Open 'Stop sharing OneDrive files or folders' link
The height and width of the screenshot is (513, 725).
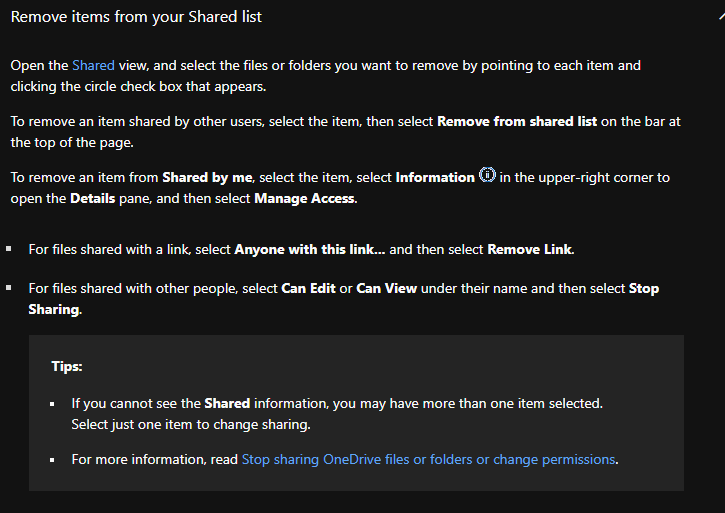click(428, 459)
